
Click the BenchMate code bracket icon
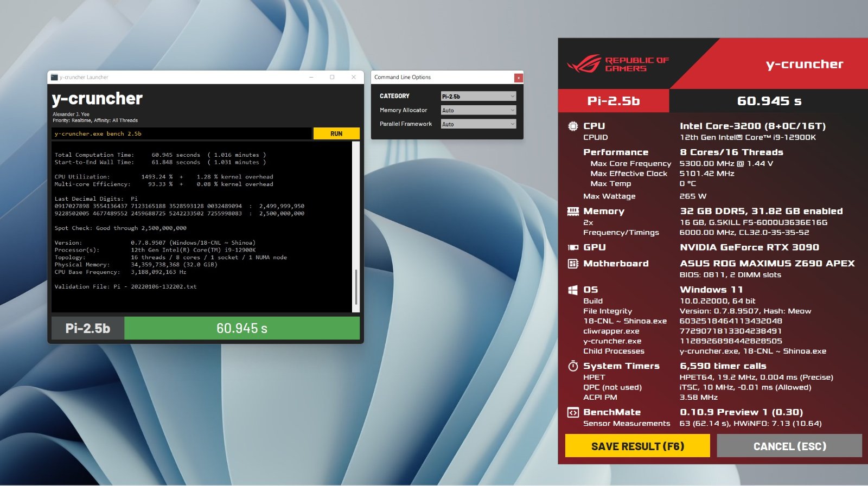(x=573, y=413)
